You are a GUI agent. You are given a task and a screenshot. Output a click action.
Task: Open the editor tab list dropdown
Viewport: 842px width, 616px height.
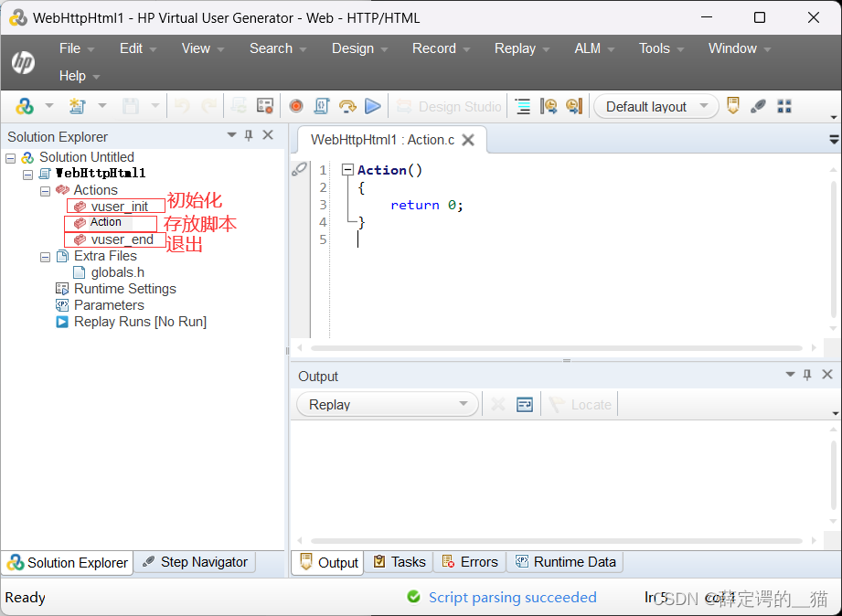(x=834, y=140)
